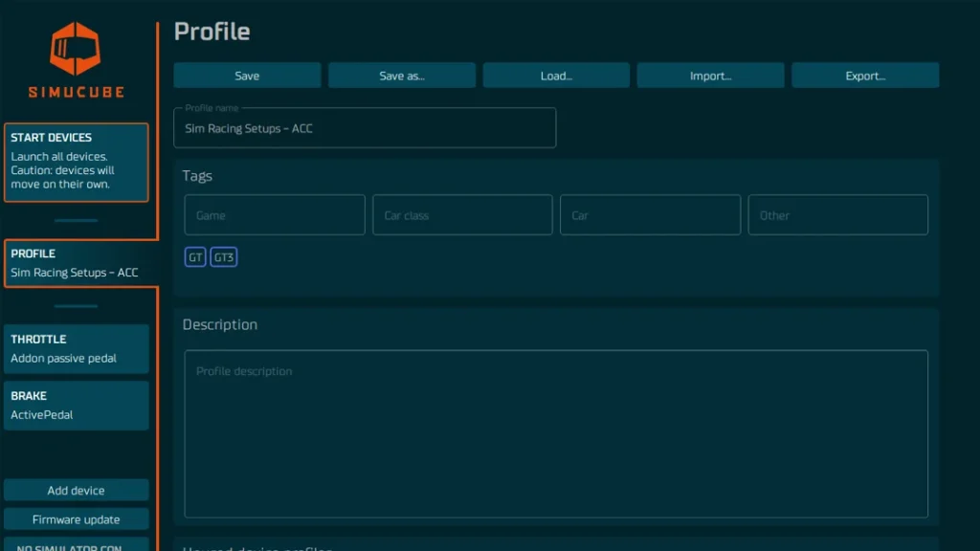Toggle the Launch all devices warning panel
The height and width of the screenshot is (551, 980).
(x=77, y=170)
